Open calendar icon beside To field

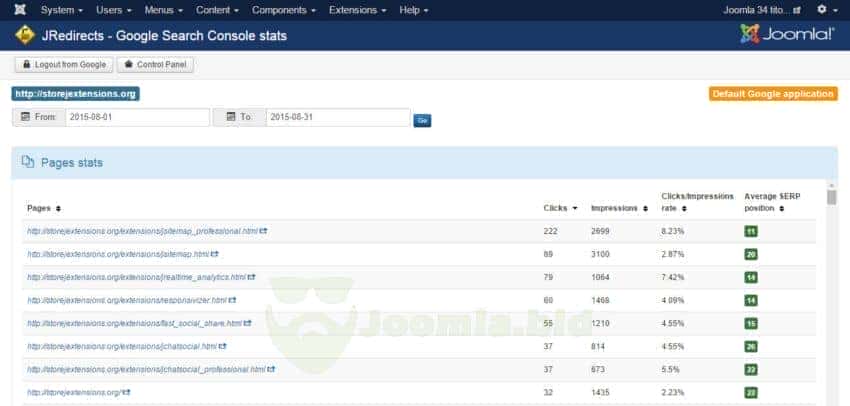pyautogui.click(x=230, y=117)
